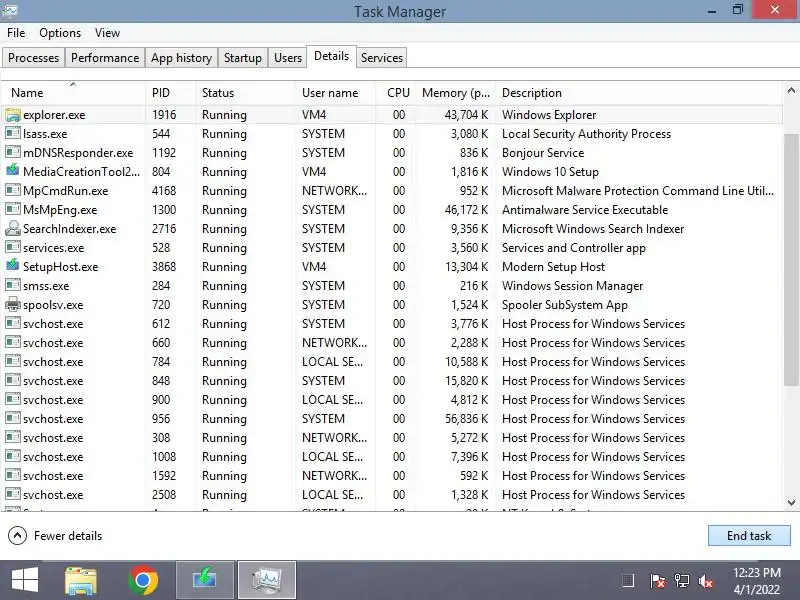This screenshot has width=800, height=600.
Task: Click the lsass.exe process icon
Action: click(13, 134)
